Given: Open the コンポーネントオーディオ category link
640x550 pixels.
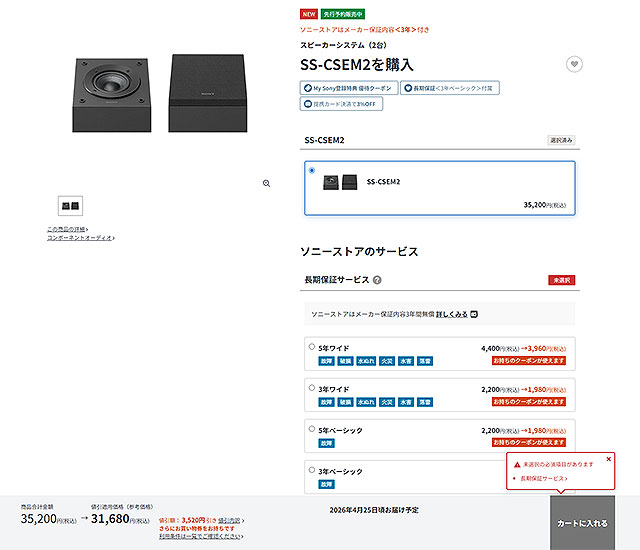Looking at the screenshot, I should tap(79, 238).
